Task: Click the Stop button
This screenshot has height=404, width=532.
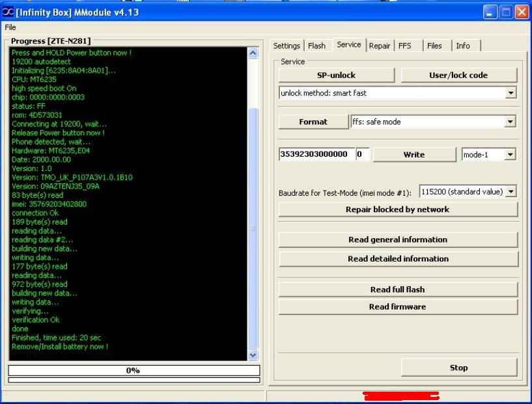Action: point(459,368)
